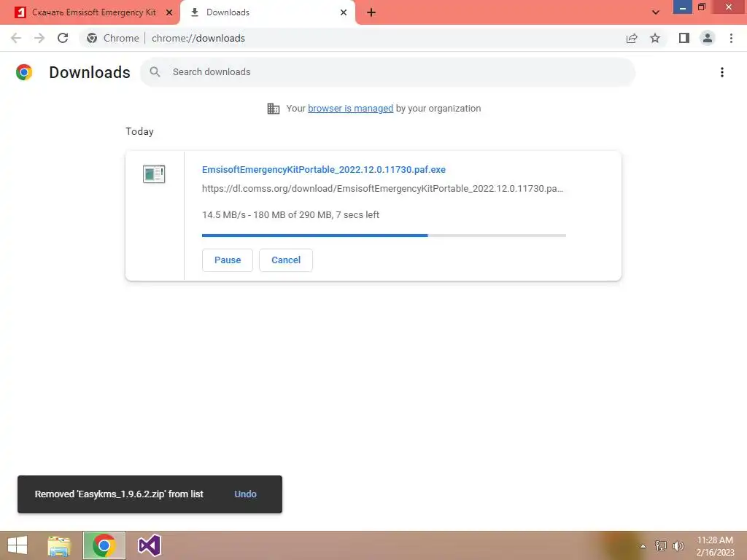Screen dimensions: 747x560
Task: Cancel the Emsisoft download
Action: [x=286, y=260]
